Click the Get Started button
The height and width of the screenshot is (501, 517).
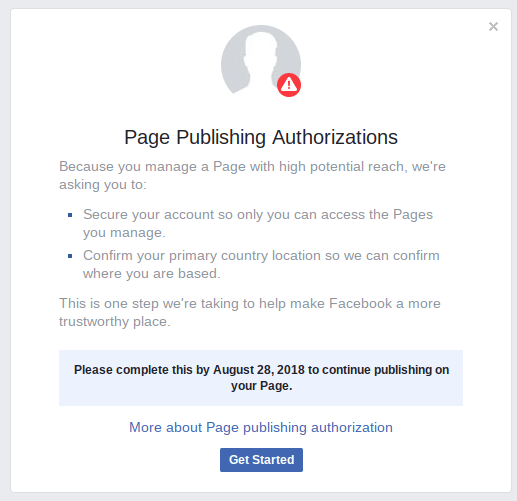[261, 460]
